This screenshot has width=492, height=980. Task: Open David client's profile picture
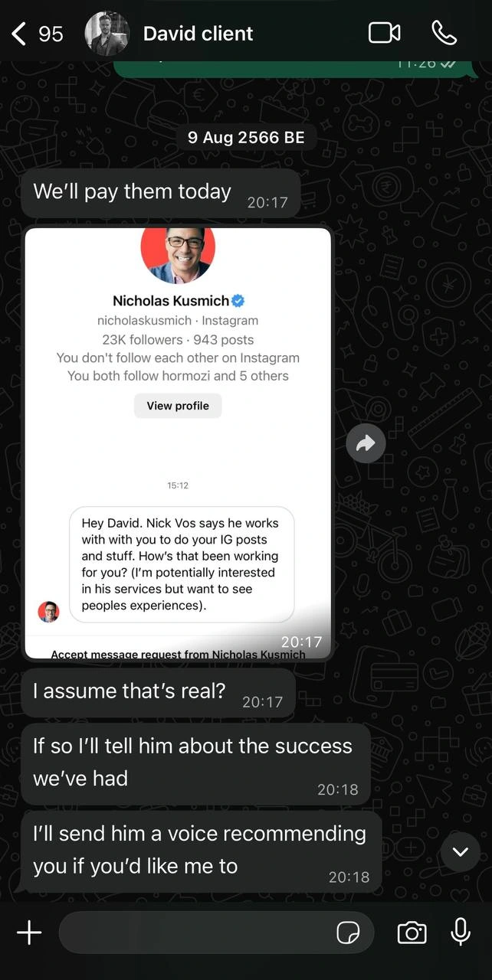[107, 34]
